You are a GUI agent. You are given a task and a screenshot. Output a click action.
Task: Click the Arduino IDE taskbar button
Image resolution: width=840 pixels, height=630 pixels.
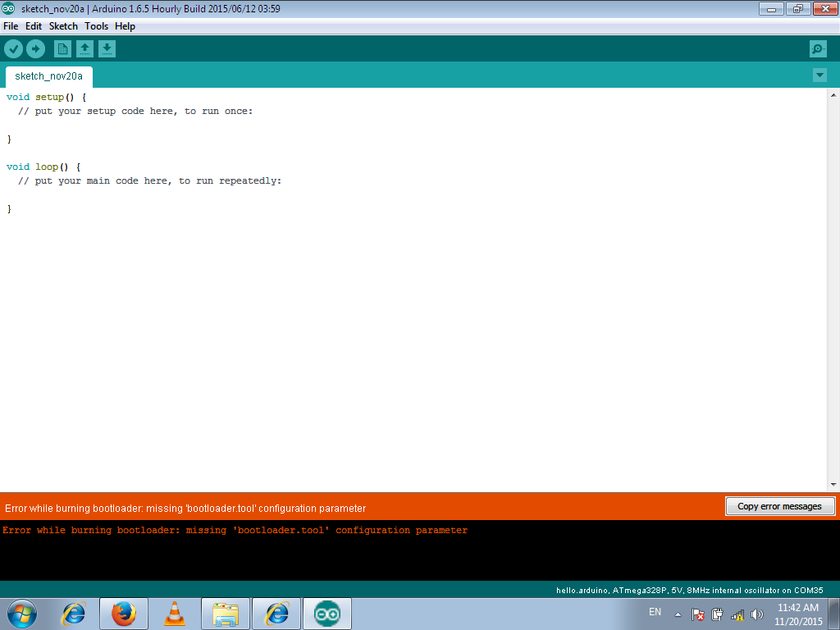[327, 614]
